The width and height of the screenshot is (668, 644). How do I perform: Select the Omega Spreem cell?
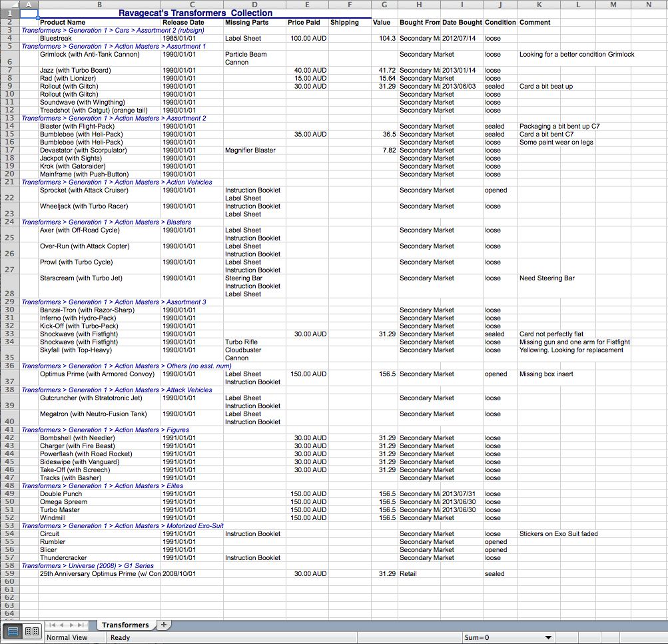point(99,501)
